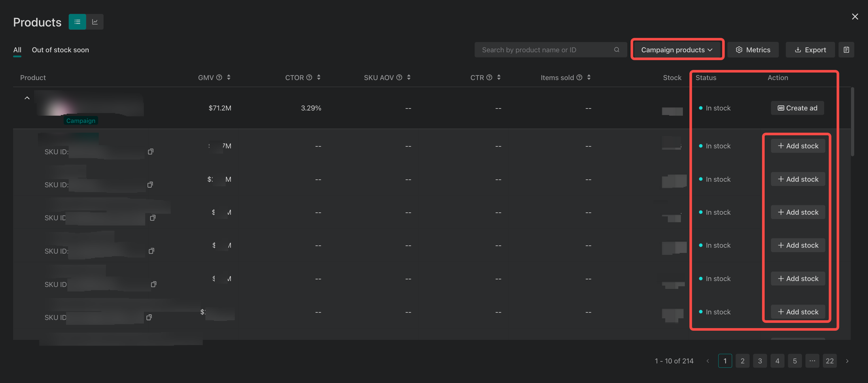Open Campaign products dropdown
The height and width of the screenshot is (383, 868).
point(677,50)
